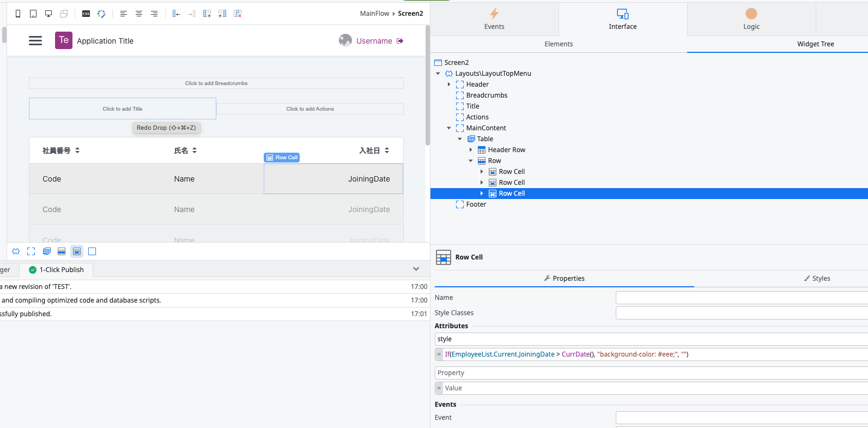Click the Style Classes input field
Viewport: 868px width, 428px height.
point(742,313)
